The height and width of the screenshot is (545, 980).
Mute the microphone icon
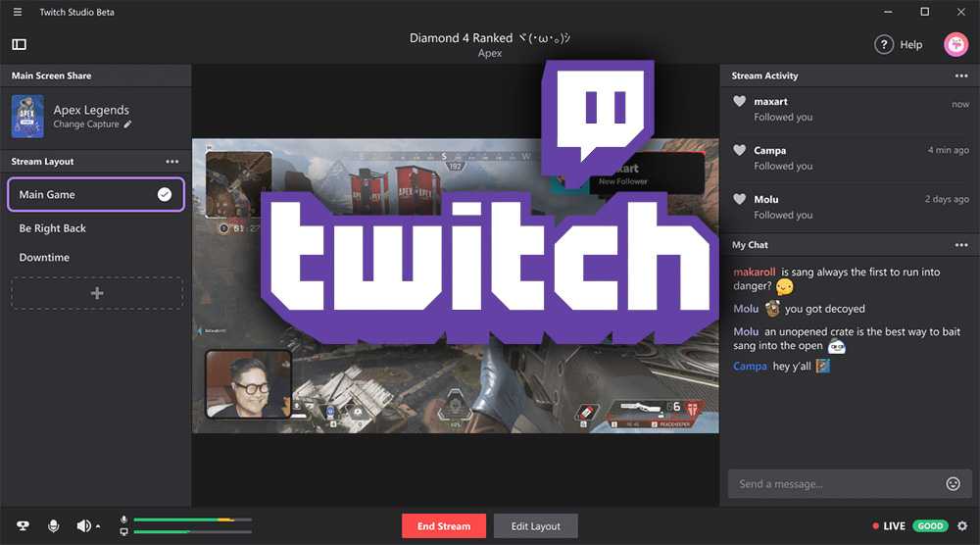54,526
